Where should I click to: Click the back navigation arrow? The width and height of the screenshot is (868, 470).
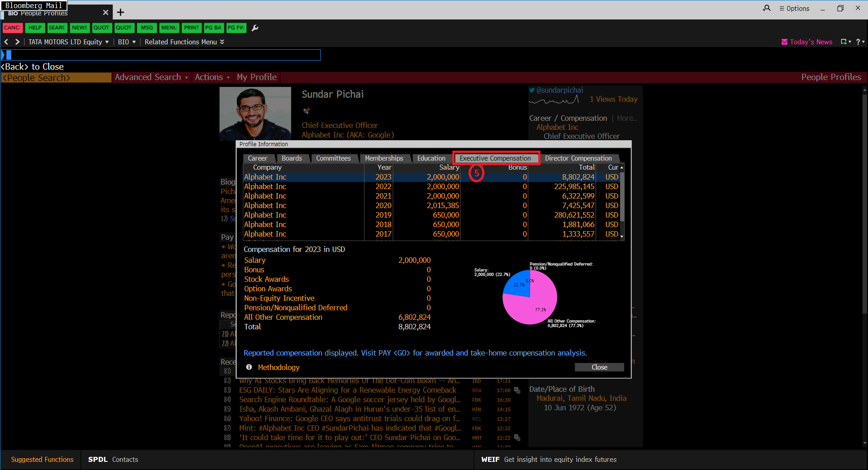coord(6,42)
